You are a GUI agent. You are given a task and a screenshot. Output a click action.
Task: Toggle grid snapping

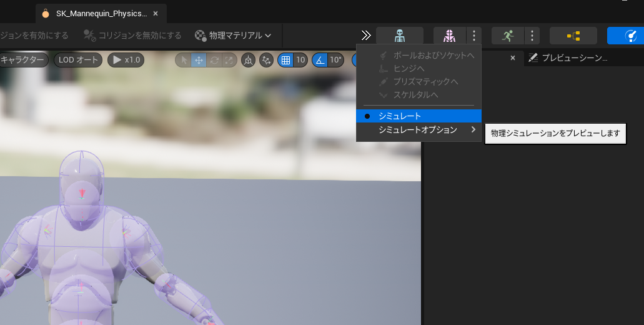click(286, 61)
